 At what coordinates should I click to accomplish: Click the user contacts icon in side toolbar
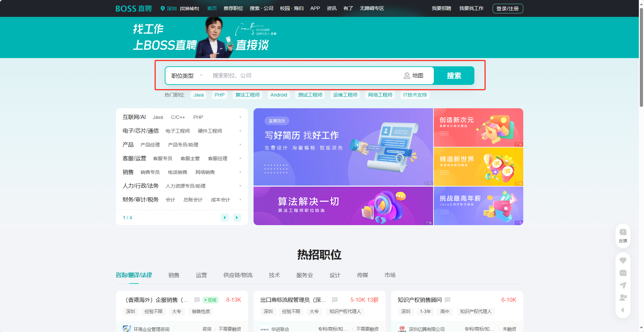click(x=623, y=298)
